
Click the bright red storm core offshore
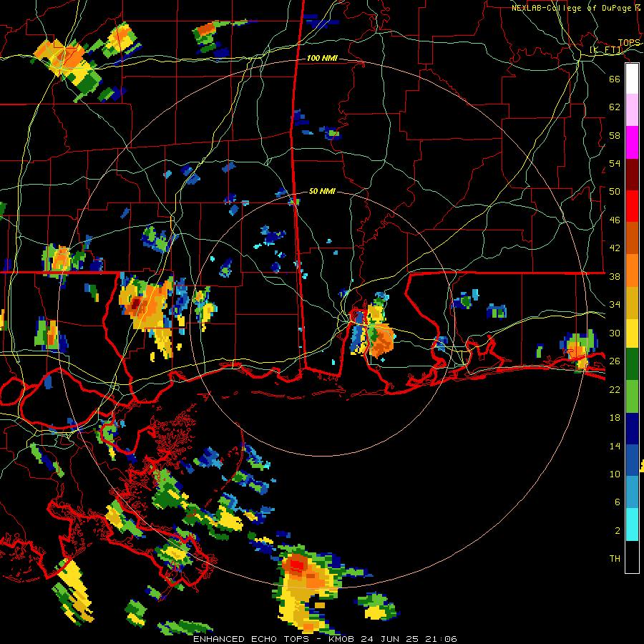297,565
